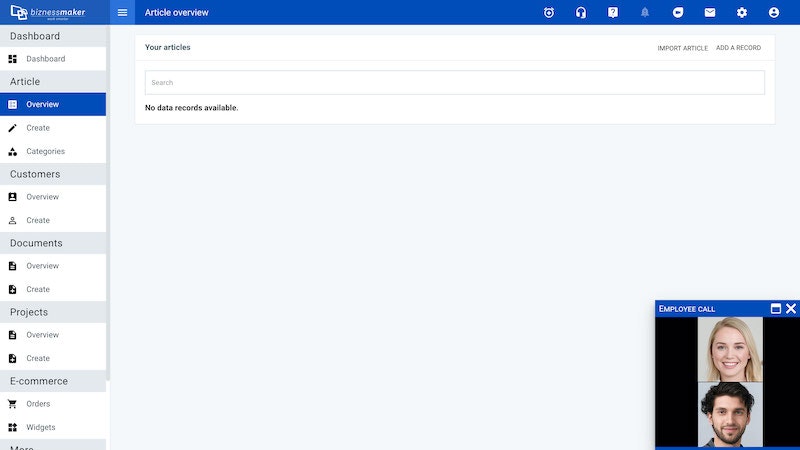Click the 'Your articles' heading
The image size is (800, 450).
point(167,47)
